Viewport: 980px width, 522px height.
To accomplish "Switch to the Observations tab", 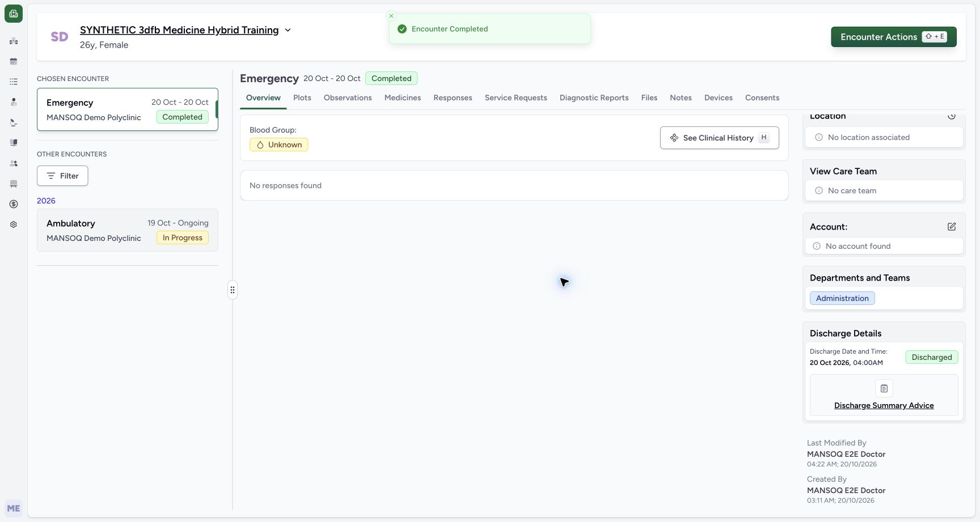I will (x=348, y=97).
